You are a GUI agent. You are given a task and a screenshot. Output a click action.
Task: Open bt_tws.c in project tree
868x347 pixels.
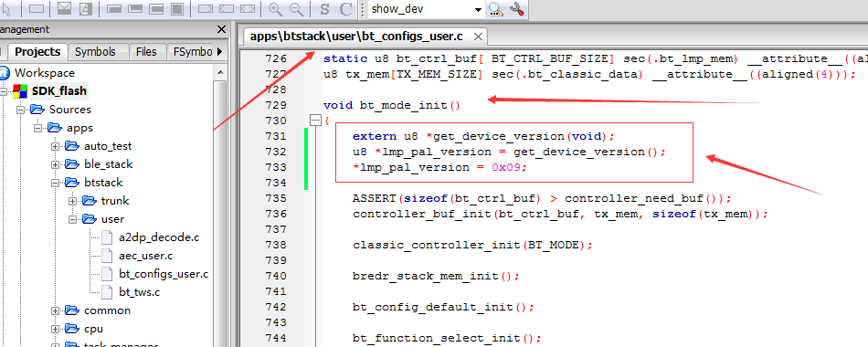click(x=140, y=291)
